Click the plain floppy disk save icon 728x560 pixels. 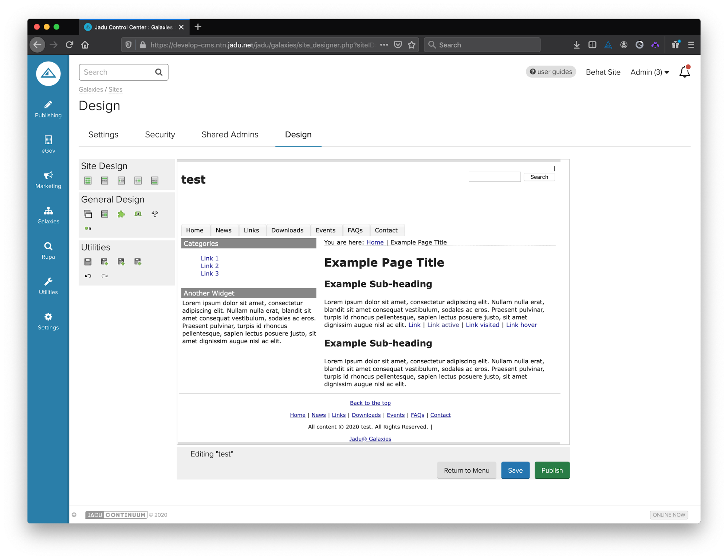tap(88, 262)
